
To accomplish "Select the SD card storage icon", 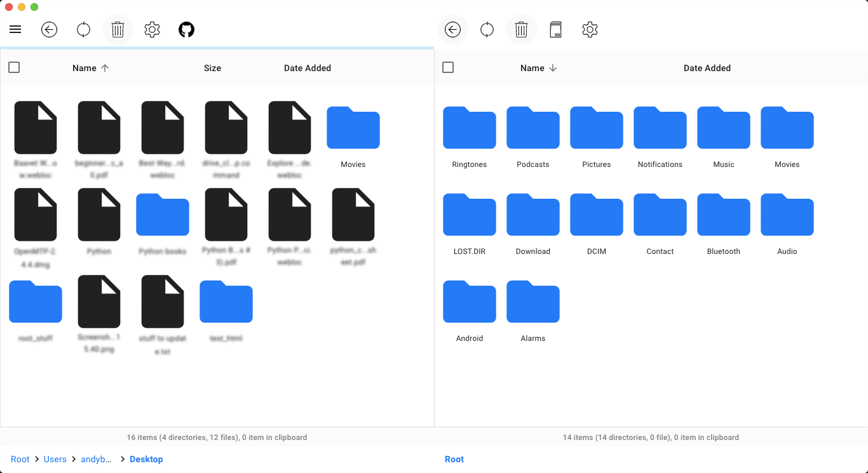I will [x=555, y=30].
